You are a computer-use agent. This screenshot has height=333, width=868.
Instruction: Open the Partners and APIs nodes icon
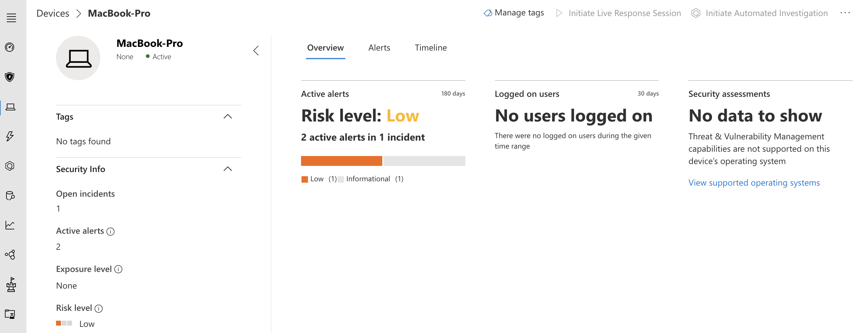pos(10,255)
